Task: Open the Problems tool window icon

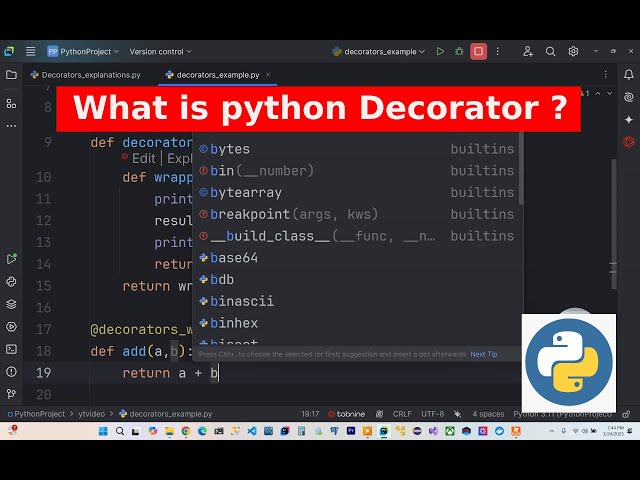Action: [11, 371]
